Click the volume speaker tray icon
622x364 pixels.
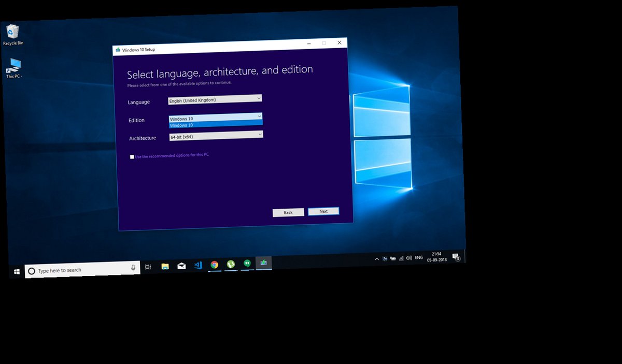409,258
